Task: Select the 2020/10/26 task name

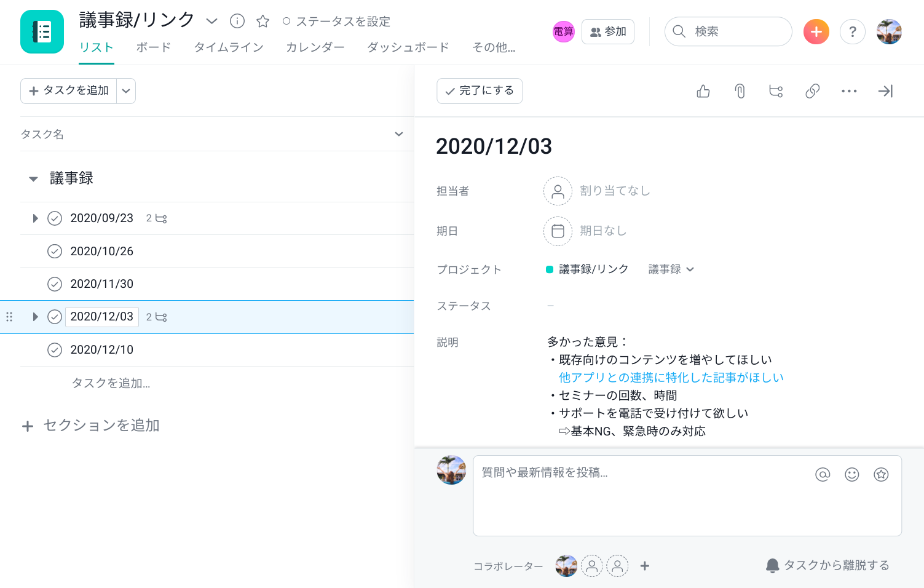Action: pyautogui.click(x=102, y=251)
